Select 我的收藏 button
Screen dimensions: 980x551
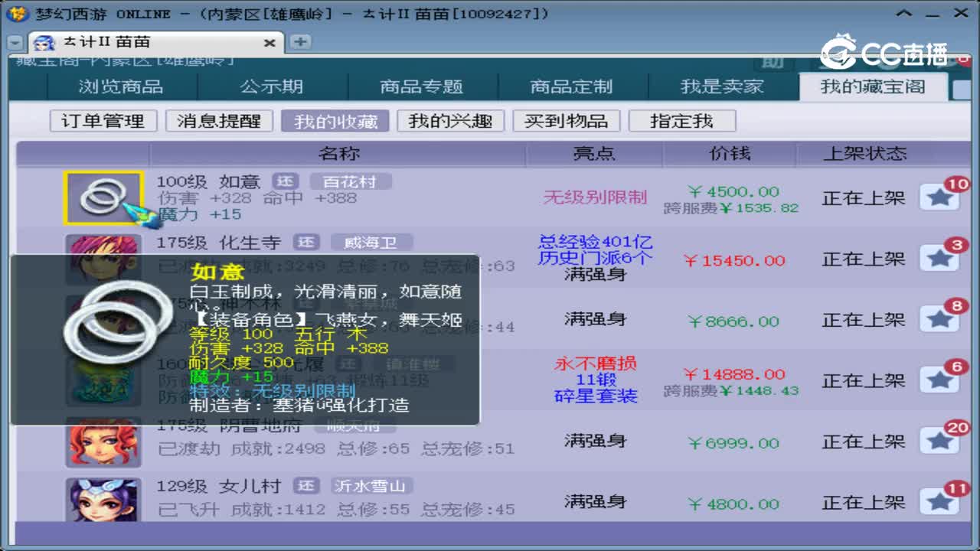click(x=335, y=121)
